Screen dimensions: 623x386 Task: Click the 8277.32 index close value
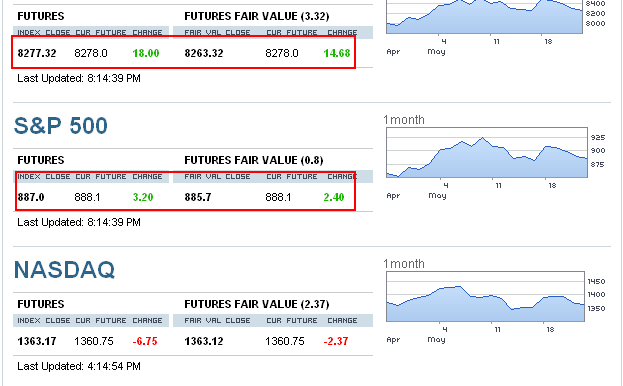pos(37,53)
